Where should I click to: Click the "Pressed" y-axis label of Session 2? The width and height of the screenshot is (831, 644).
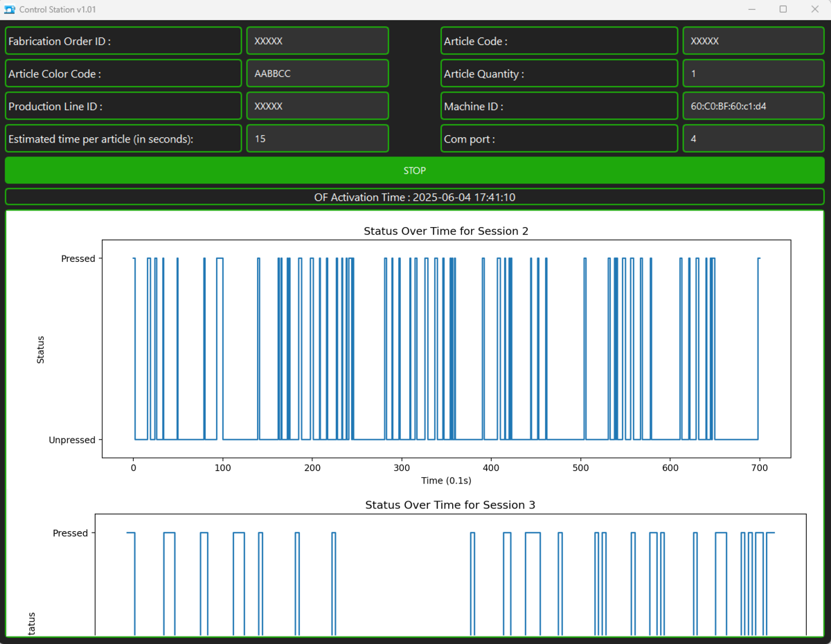click(x=78, y=258)
